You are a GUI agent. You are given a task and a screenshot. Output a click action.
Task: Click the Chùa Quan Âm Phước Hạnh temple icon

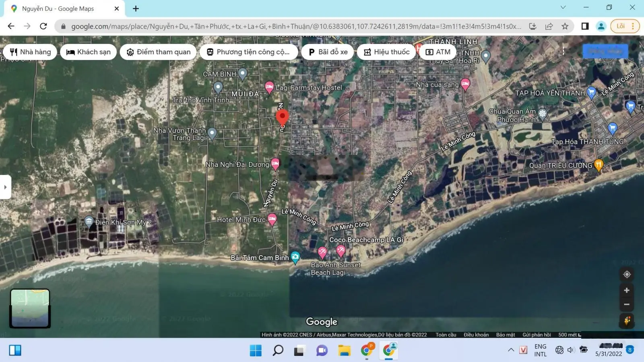(543, 114)
